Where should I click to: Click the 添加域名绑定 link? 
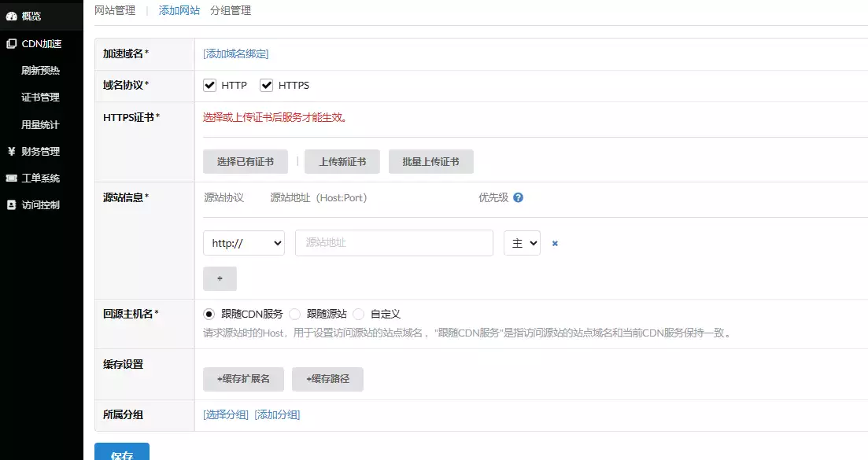point(236,53)
